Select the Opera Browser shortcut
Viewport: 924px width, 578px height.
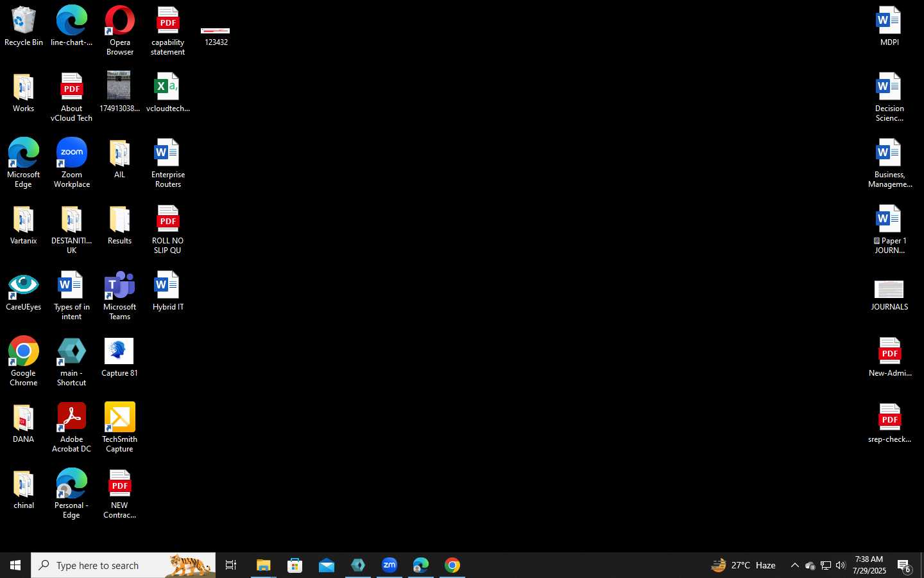pos(120,31)
